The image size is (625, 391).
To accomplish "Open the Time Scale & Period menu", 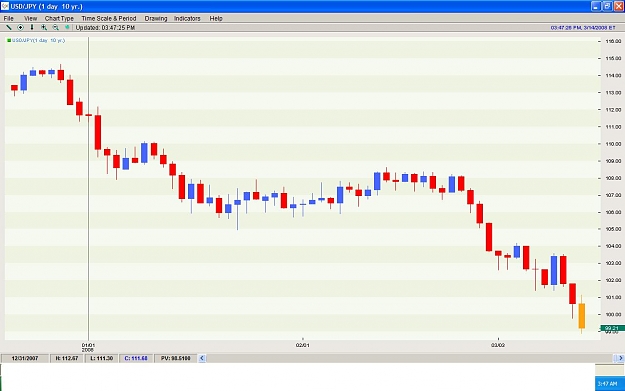I will coord(109,18).
